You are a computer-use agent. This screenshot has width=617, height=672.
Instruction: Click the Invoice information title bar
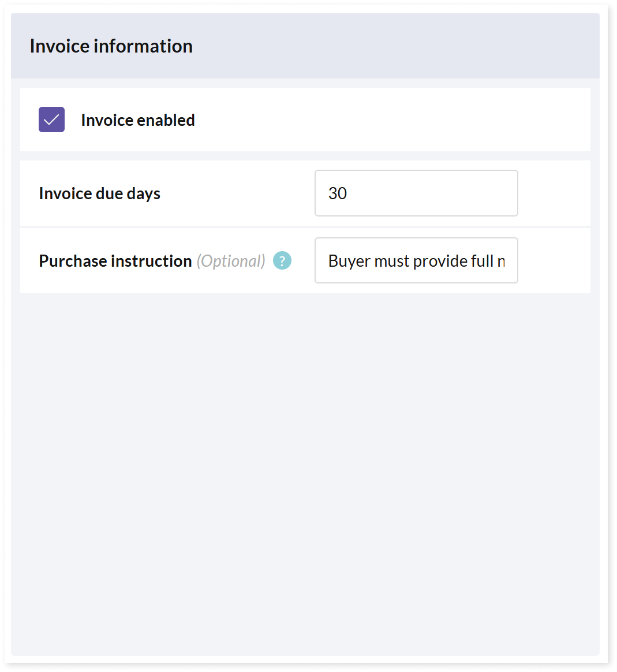click(305, 46)
